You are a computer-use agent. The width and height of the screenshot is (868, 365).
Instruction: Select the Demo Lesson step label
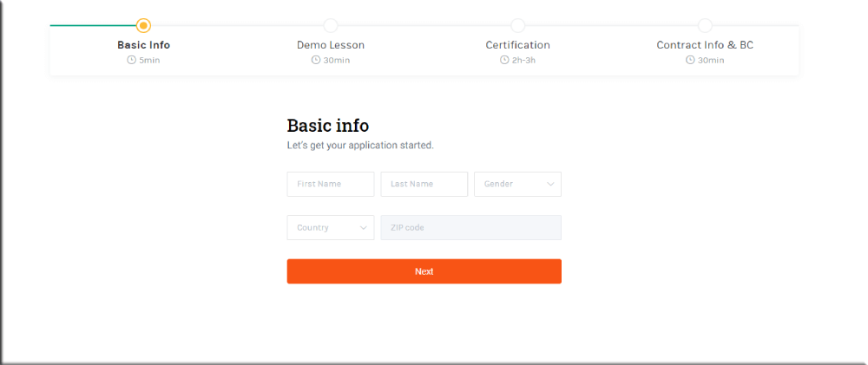(x=331, y=45)
